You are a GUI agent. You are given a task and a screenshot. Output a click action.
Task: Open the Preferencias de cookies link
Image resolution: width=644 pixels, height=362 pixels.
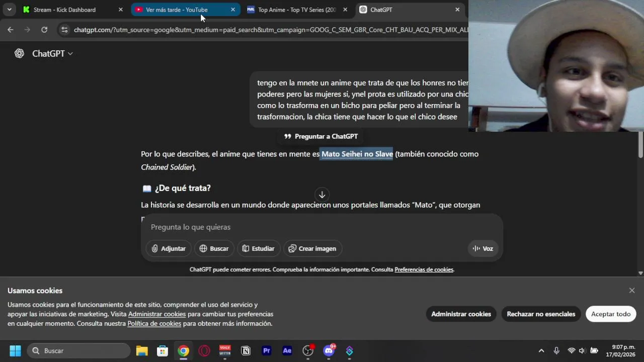click(x=424, y=269)
